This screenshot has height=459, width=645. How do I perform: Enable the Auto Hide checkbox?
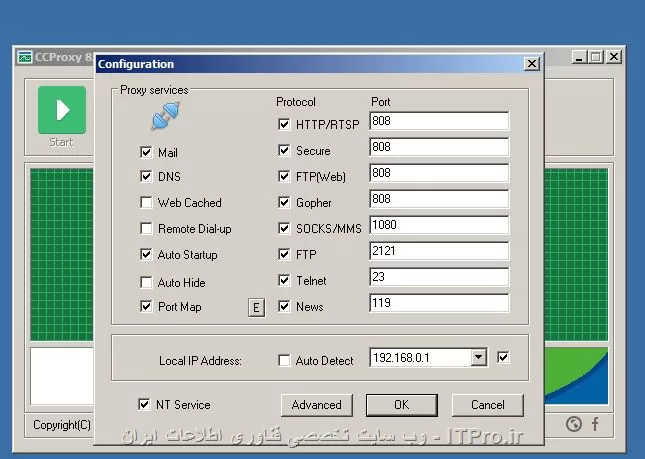tap(146, 283)
